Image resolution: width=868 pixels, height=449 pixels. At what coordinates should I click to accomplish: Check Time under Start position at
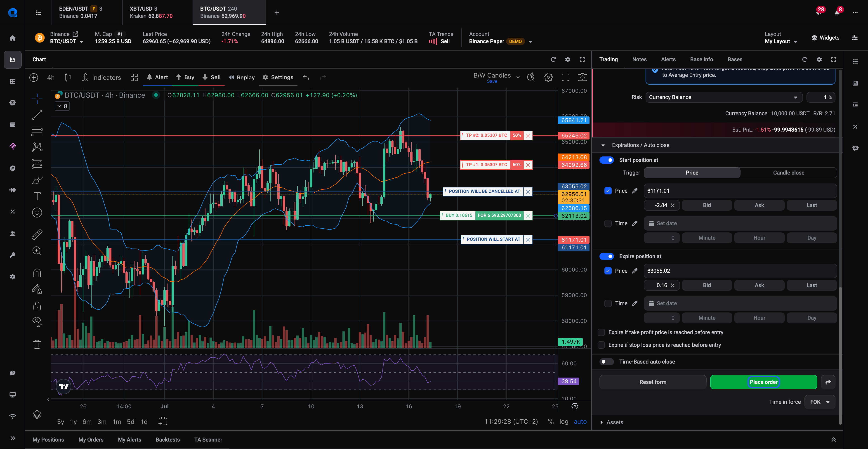(608, 224)
